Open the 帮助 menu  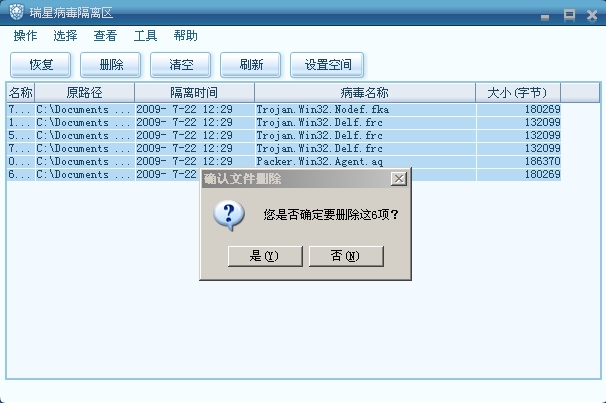[186, 36]
